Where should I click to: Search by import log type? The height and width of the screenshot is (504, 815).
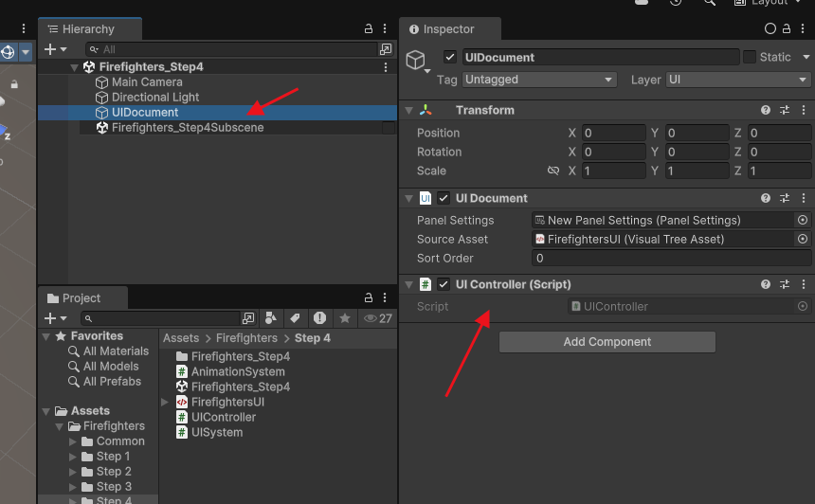319,318
